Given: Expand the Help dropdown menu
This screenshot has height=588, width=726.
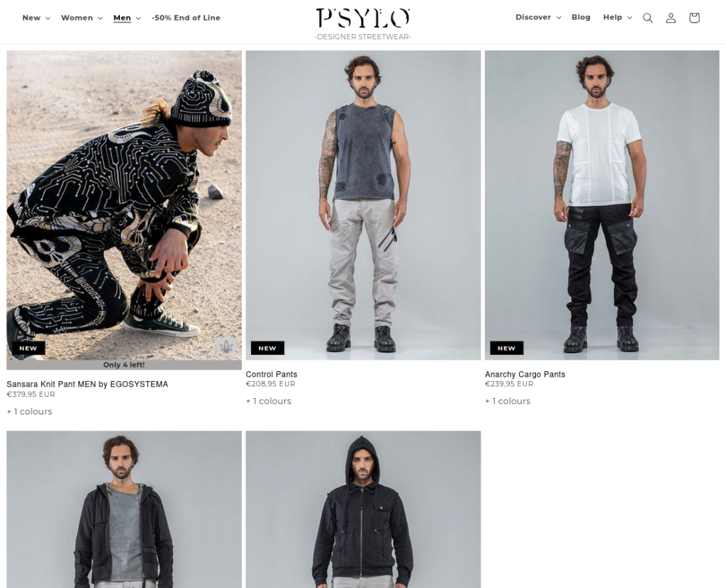Looking at the screenshot, I should (x=618, y=17).
